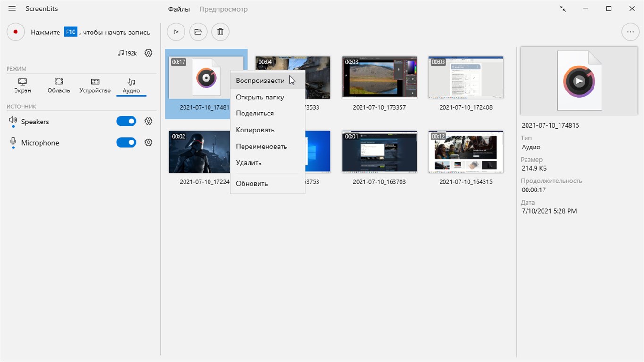644x362 pixels.
Task: Choose Воспроизвести from the context menu
Action: 260,81
